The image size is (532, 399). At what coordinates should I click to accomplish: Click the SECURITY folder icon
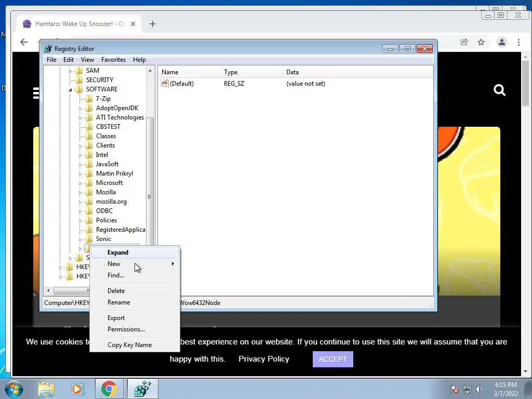click(x=79, y=79)
